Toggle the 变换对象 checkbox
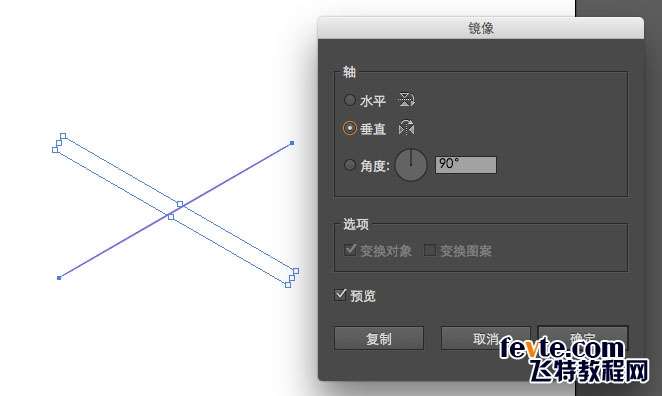 click(x=350, y=250)
